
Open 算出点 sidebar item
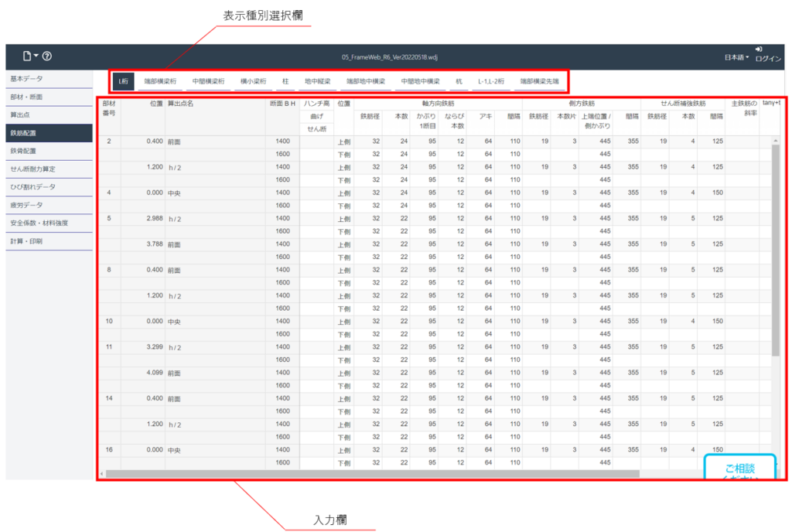49,115
